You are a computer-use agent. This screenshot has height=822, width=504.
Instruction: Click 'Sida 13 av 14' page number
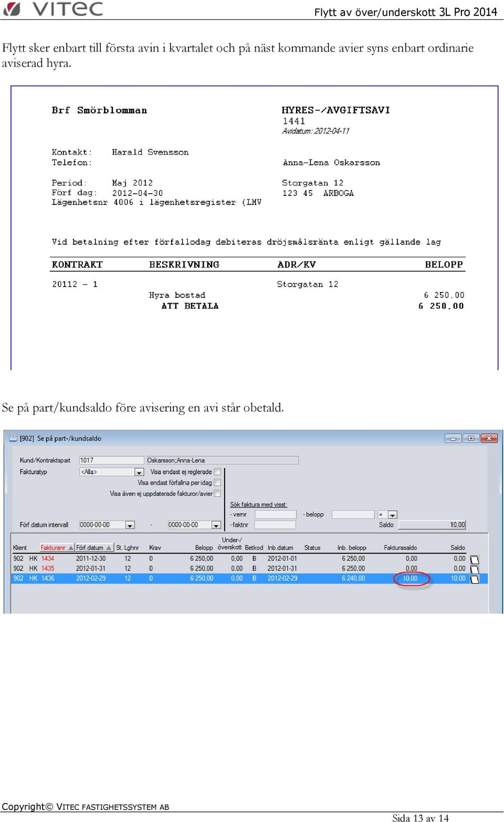421,818
